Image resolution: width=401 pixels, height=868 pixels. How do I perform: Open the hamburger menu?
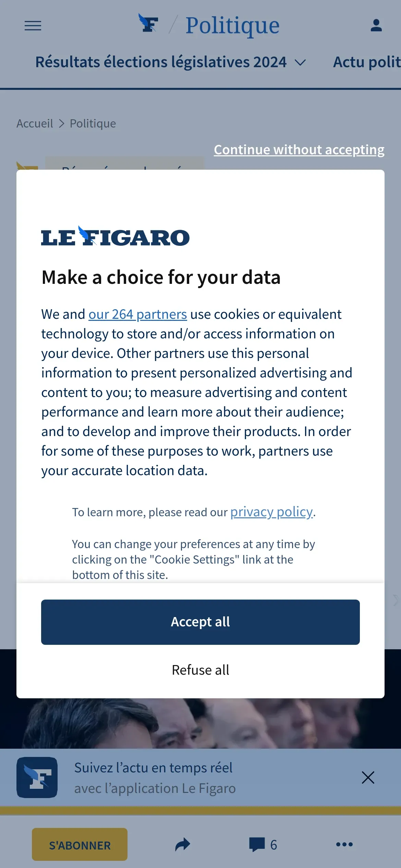point(33,26)
